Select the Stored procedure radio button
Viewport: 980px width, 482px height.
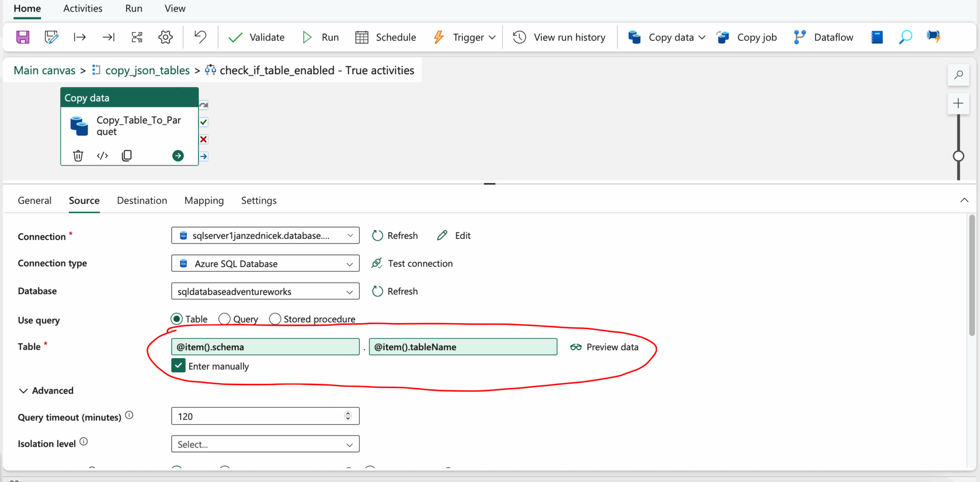coord(275,319)
